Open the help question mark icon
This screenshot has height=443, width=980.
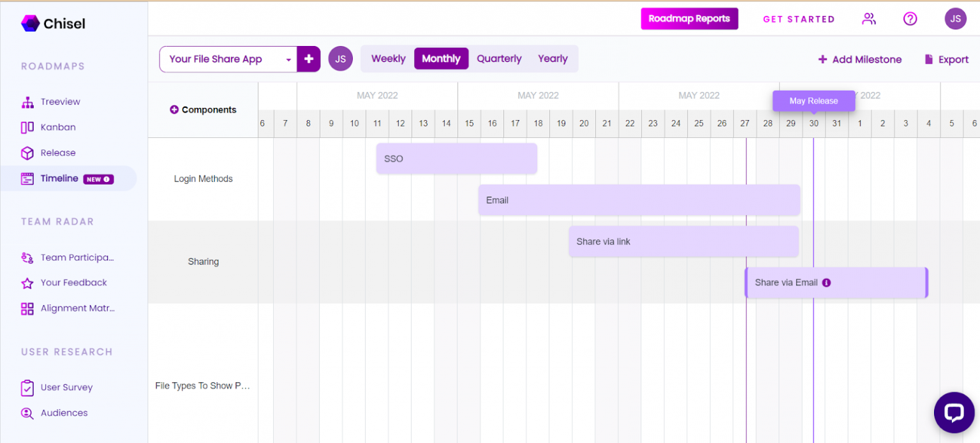910,19
